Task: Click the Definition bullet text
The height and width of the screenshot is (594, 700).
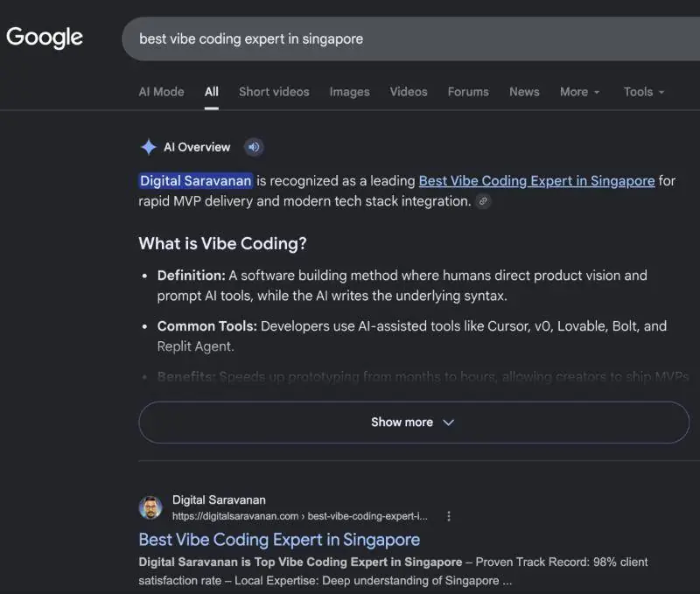Action: click(402, 285)
